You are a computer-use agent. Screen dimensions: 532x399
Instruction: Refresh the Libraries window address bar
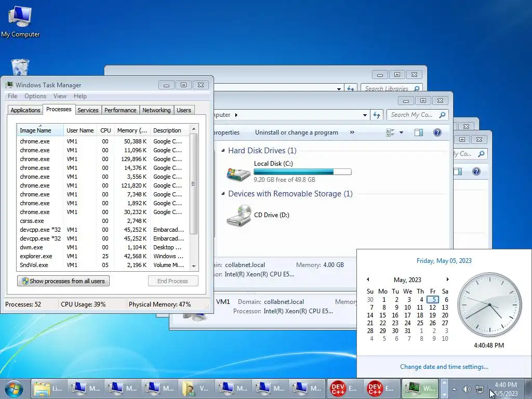351,88
